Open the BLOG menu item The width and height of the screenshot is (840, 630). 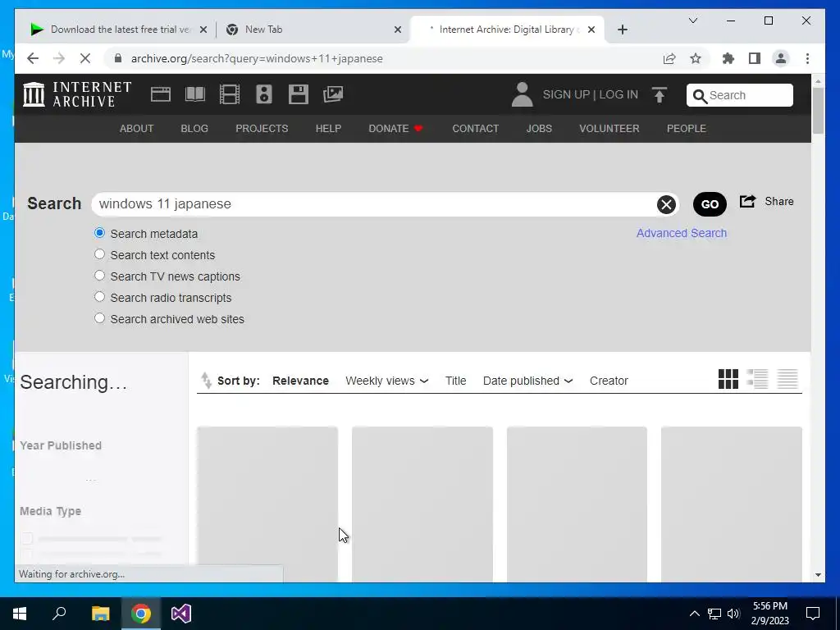point(194,129)
